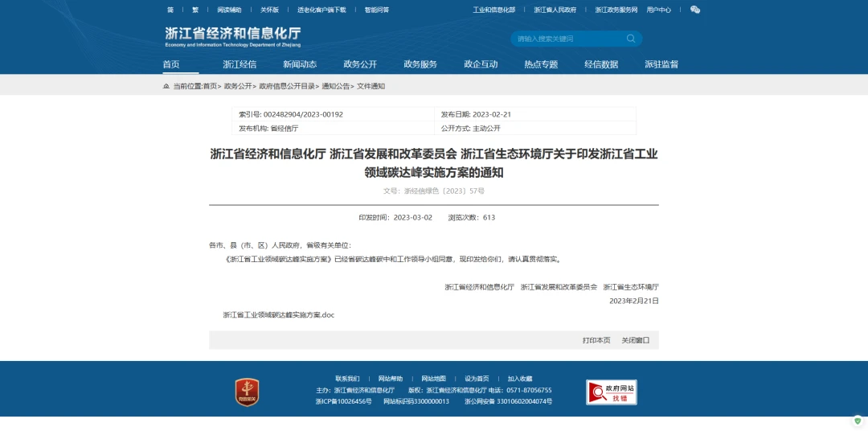Download 浙江省工业领域碳达峰实施方案.doc attachment
The image size is (868, 431).
coord(278,315)
